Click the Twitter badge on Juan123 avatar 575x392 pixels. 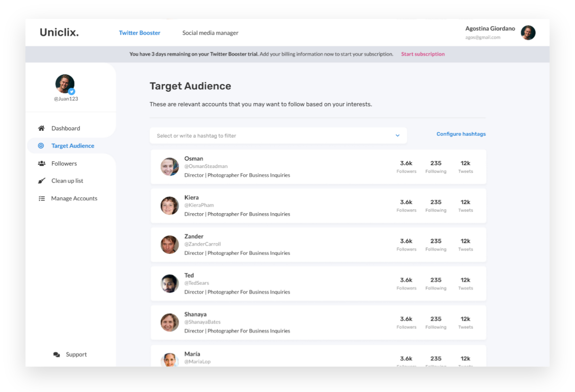coord(72,92)
